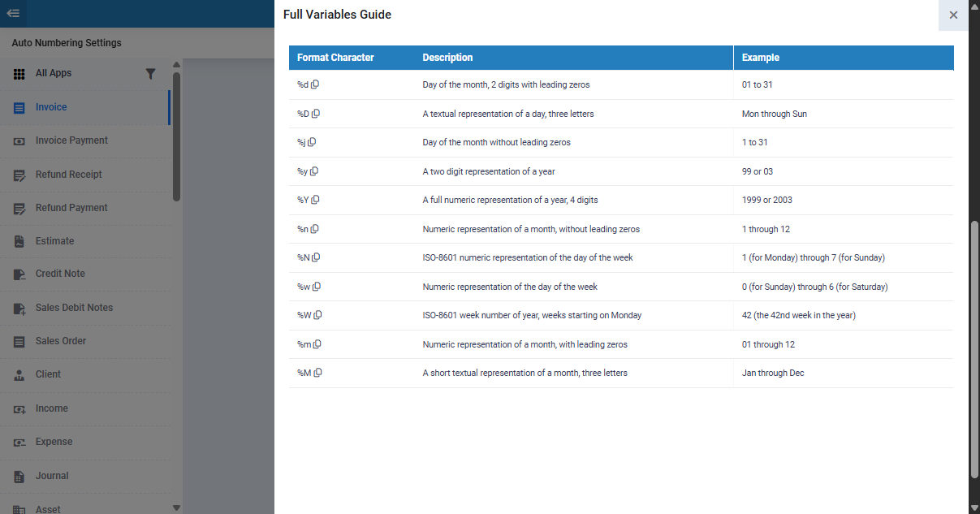980x514 pixels.
Task: Click the filter icon beside All Apps
Action: point(150,74)
